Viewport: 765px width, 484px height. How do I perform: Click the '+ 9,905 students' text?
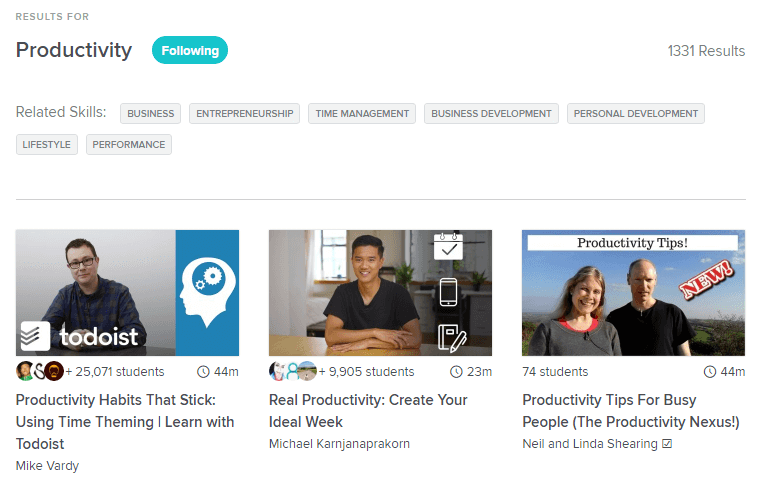coord(366,372)
